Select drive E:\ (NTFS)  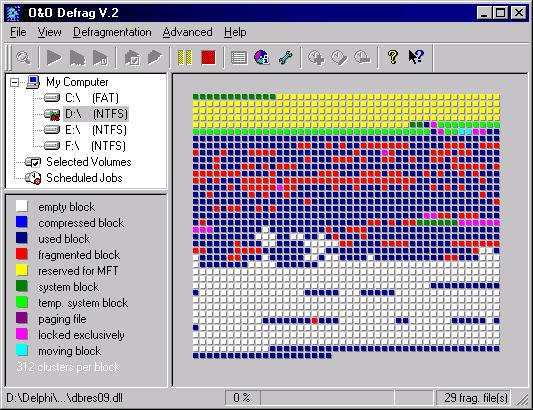(96, 130)
